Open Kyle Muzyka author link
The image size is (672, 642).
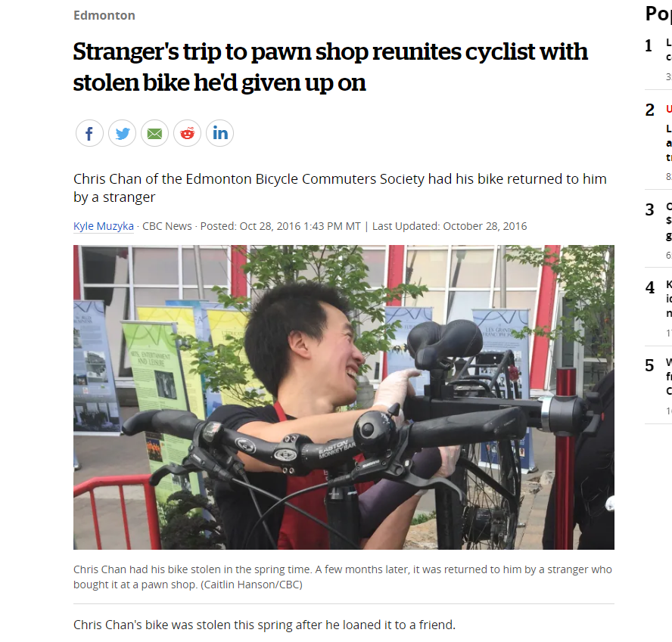pos(103,226)
